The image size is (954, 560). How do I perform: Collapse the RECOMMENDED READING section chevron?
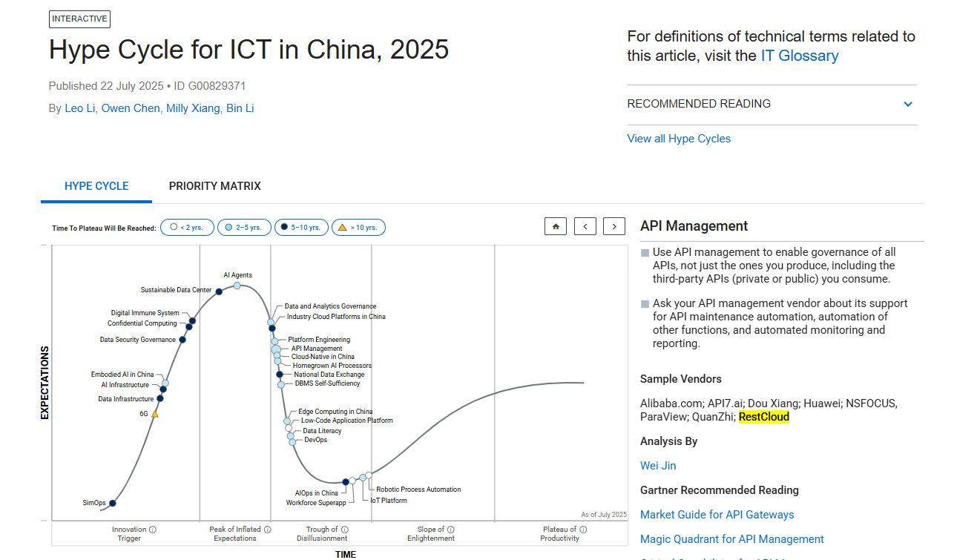[908, 104]
